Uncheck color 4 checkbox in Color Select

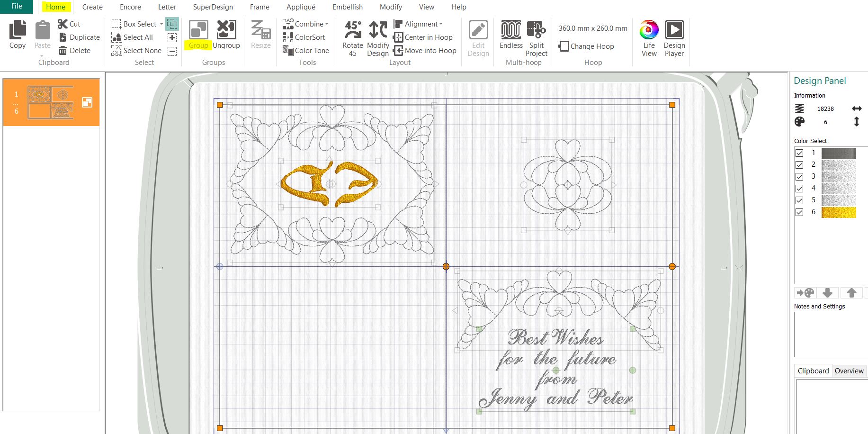799,189
